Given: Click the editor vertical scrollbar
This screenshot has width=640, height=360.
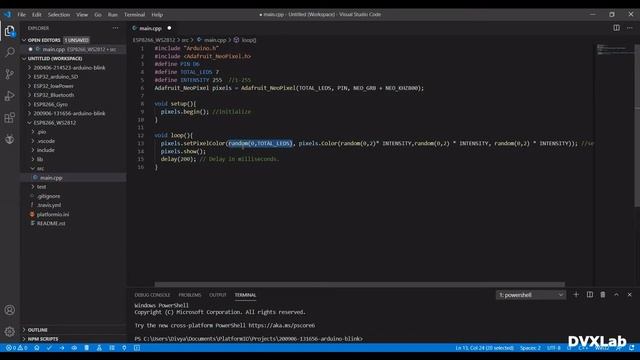Looking at the screenshot, I should pos(637,126).
